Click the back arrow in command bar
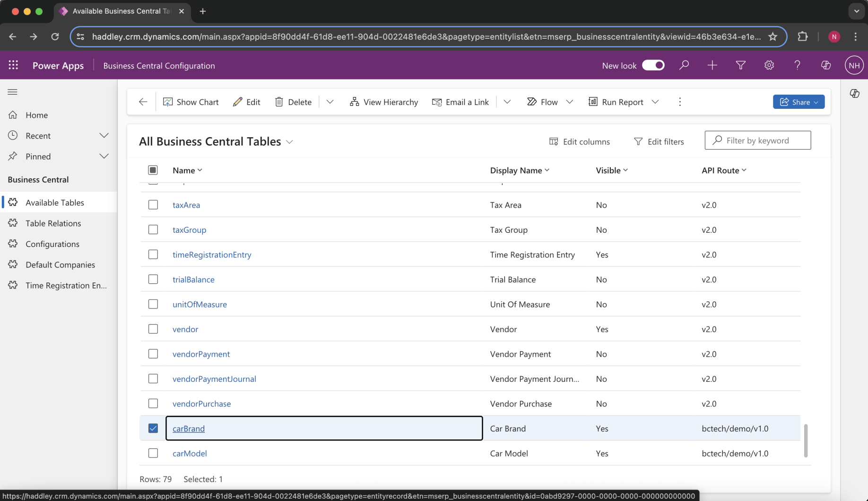This screenshot has height=501, width=868. pyautogui.click(x=143, y=102)
